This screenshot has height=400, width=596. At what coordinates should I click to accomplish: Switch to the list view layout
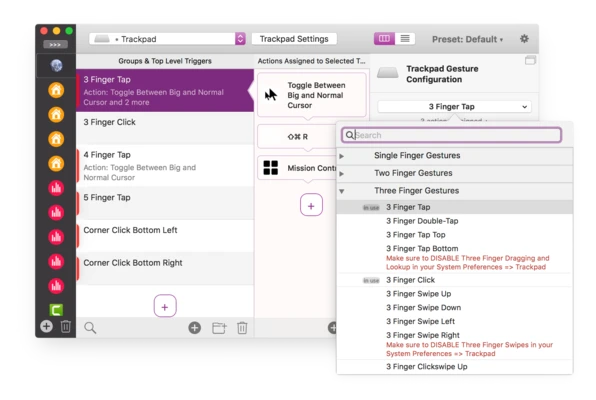pos(405,38)
